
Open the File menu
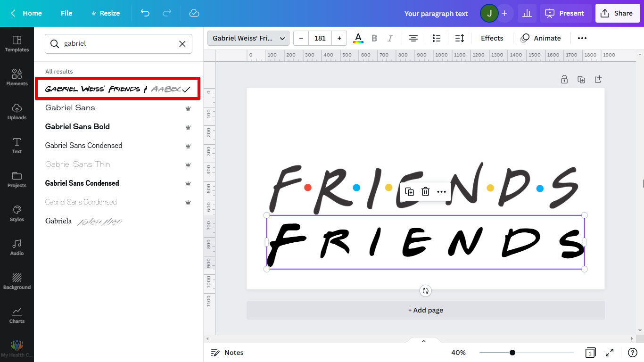pyautogui.click(x=66, y=13)
